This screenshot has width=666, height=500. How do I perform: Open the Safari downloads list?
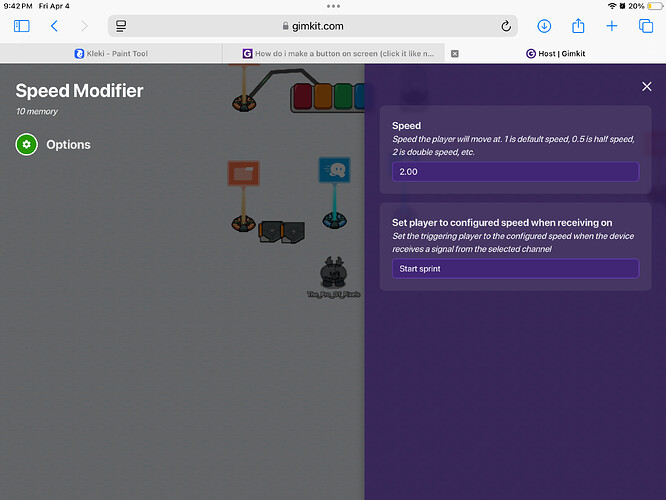tap(544, 26)
